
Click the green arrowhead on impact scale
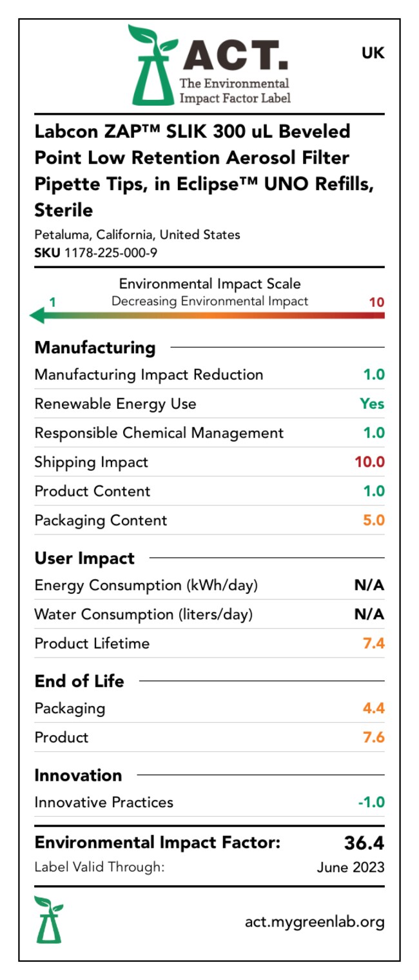(39, 315)
